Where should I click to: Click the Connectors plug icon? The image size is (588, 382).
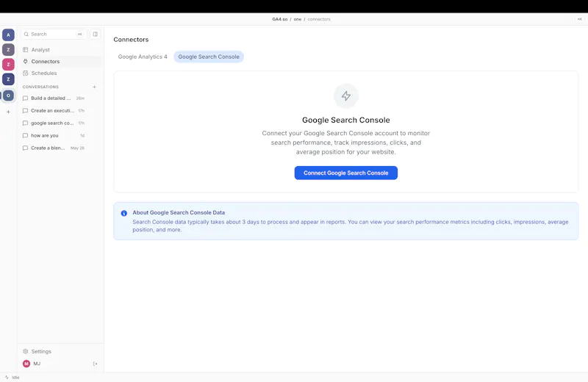(x=26, y=61)
